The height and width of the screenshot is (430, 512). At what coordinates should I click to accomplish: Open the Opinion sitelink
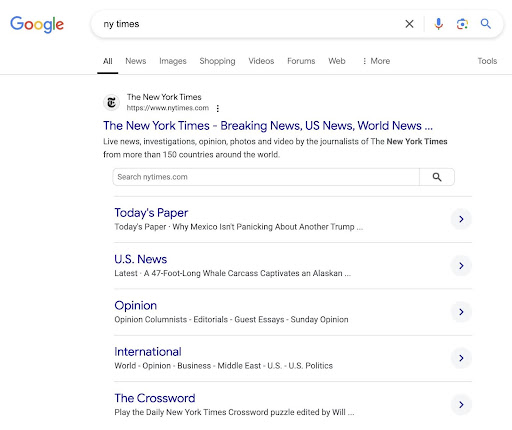point(136,305)
